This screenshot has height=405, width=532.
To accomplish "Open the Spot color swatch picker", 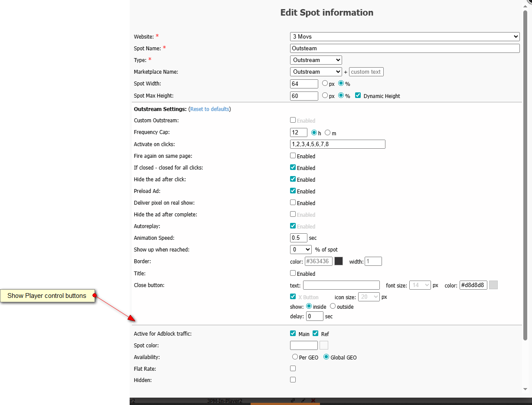I will pos(324,345).
